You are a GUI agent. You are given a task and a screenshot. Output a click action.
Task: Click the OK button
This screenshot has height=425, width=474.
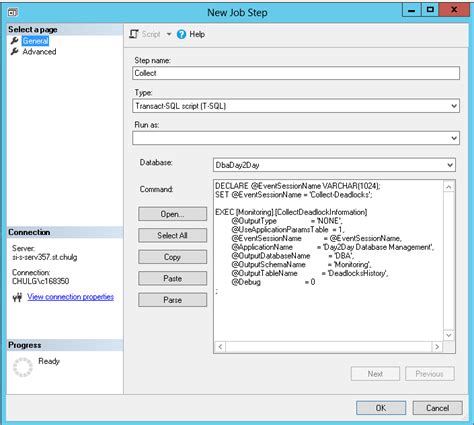381,408
